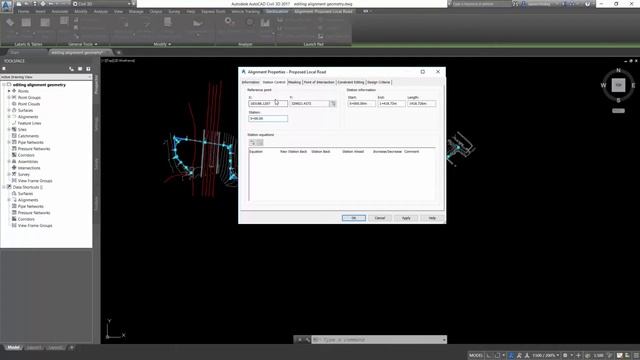Screen dimensions: 640x360
Task: Expand the Survey tree node
Action: 9,174
